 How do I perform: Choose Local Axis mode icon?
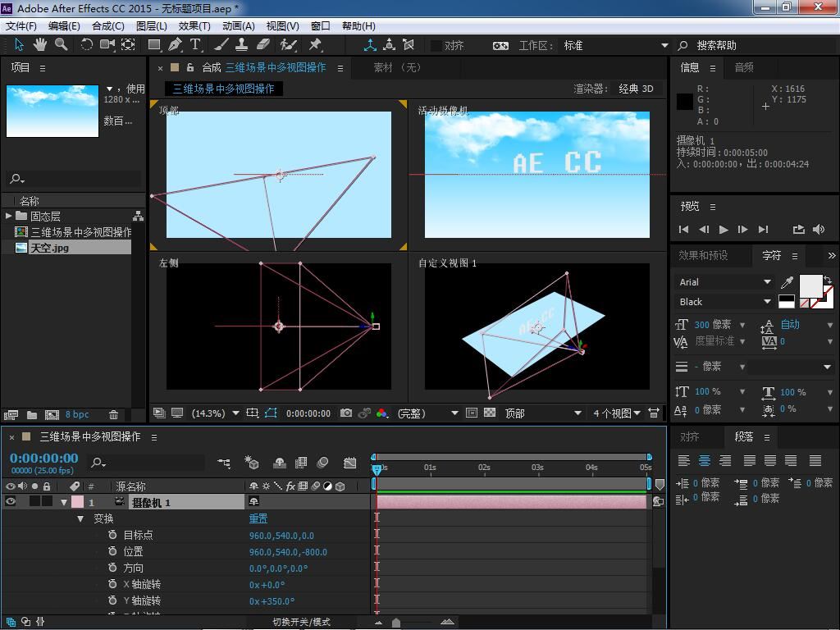click(370, 45)
